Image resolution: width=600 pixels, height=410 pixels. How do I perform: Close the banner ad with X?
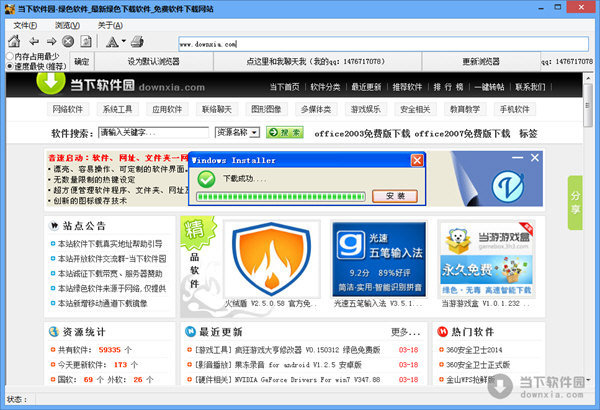point(535,157)
